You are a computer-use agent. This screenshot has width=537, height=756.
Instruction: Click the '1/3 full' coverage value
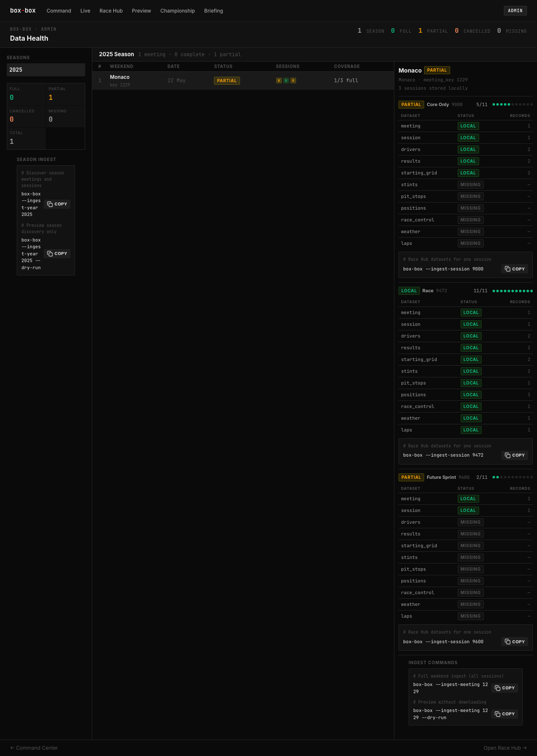[x=346, y=81]
